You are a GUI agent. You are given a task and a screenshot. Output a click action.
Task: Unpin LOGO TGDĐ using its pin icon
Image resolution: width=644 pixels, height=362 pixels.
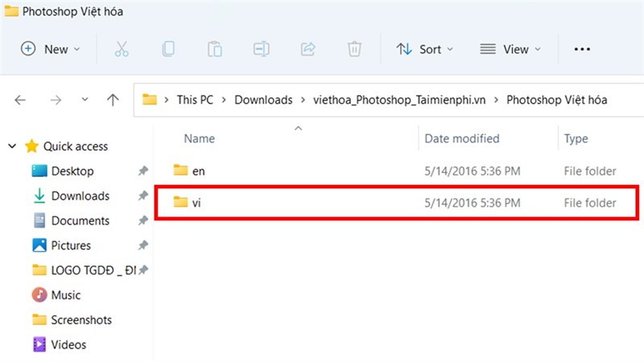pyautogui.click(x=143, y=269)
